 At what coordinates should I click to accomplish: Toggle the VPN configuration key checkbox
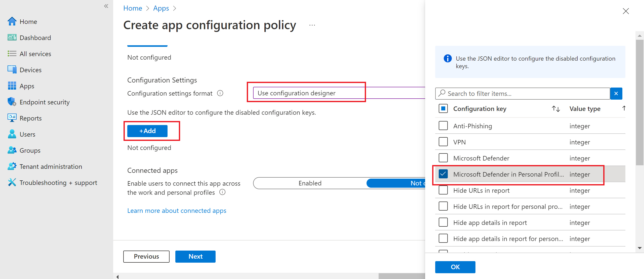[443, 142]
